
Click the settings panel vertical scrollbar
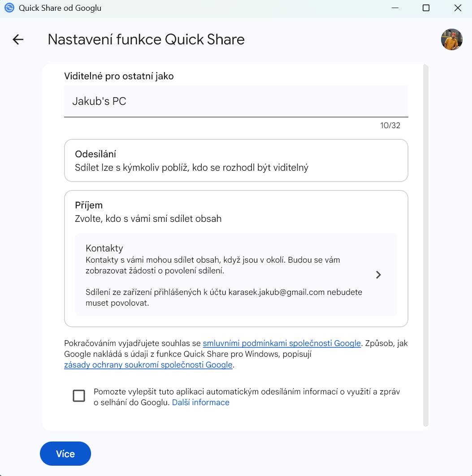click(x=425, y=245)
